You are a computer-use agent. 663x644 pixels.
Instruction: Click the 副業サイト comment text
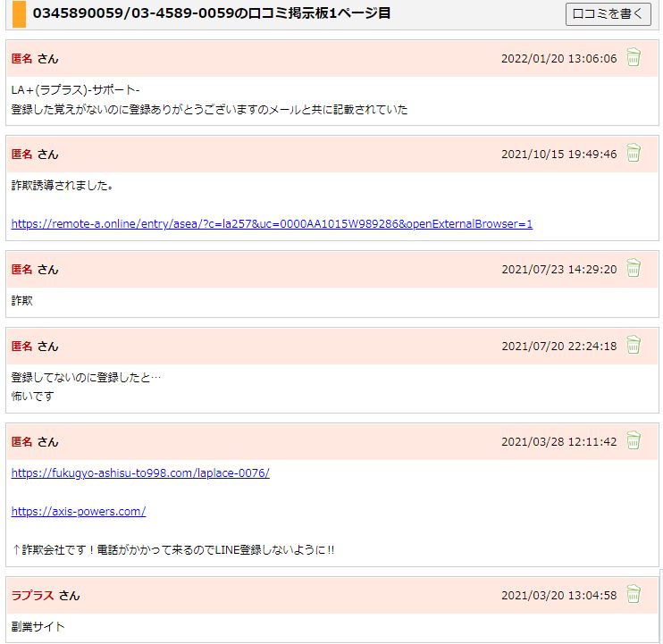coord(38,626)
